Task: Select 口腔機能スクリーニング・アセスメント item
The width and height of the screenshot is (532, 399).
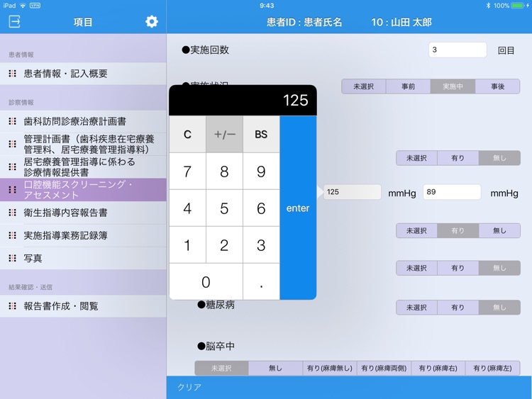Action: [83, 189]
